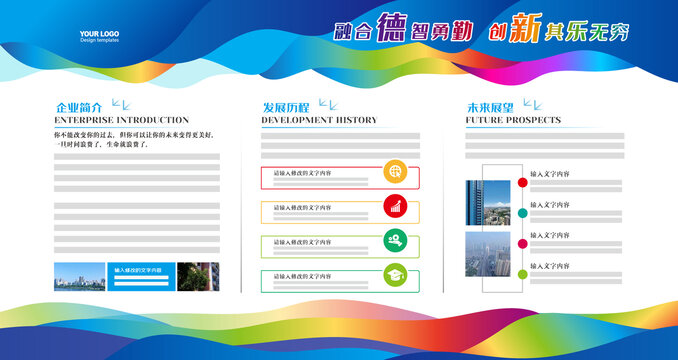Click the yellow-bordered 请输入修改的文字内容 box

[340, 212]
